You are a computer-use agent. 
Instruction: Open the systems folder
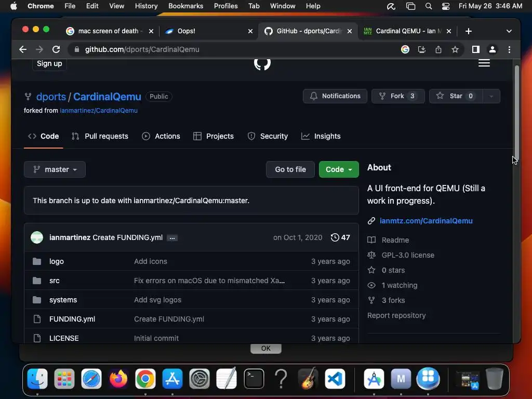(63, 300)
